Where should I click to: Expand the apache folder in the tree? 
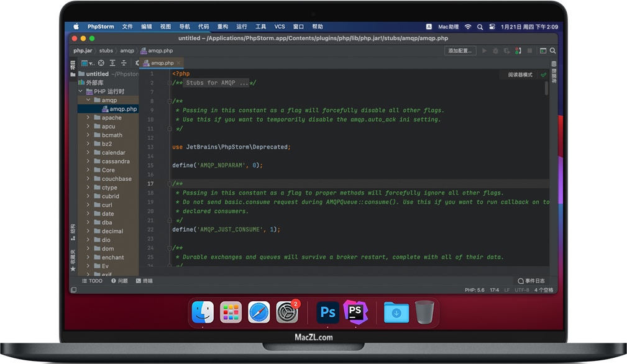89,117
